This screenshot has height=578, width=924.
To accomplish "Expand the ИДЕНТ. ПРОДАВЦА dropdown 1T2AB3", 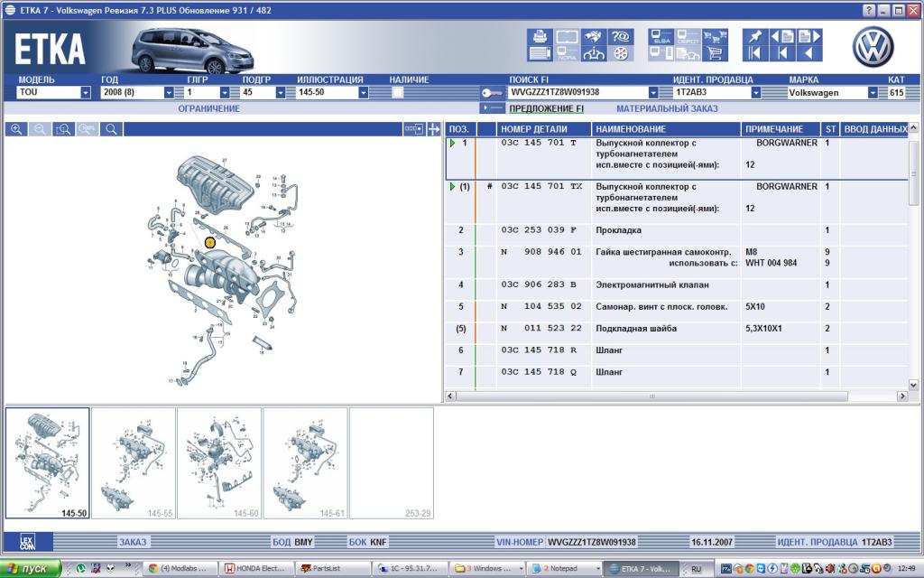I will click(755, 93).
